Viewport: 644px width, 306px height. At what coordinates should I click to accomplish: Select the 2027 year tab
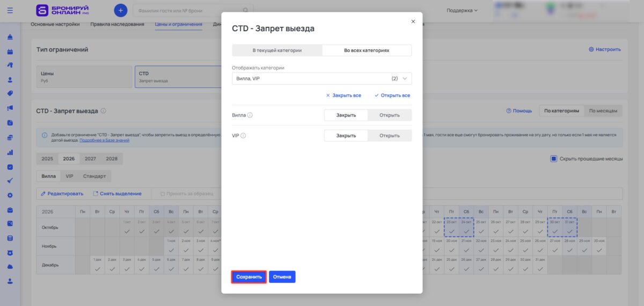90,159
